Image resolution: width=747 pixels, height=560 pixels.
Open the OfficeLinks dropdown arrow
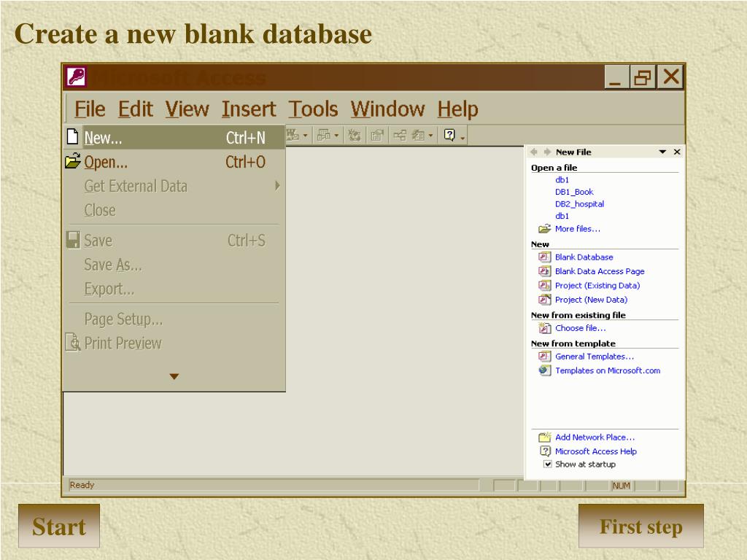pos(306,136)
